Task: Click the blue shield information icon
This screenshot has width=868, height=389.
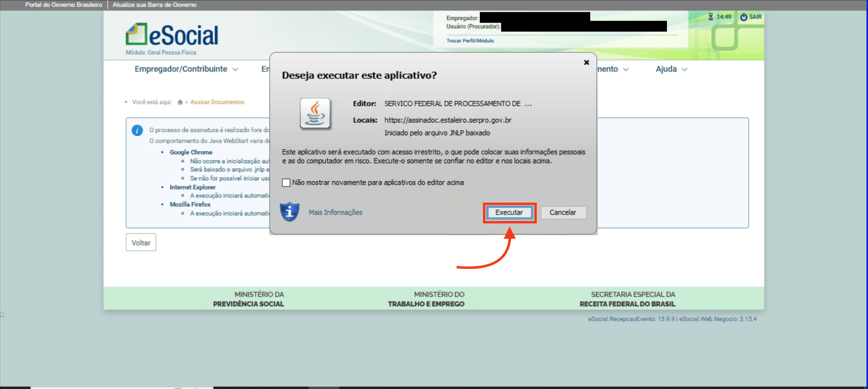Action: (289, 212)
